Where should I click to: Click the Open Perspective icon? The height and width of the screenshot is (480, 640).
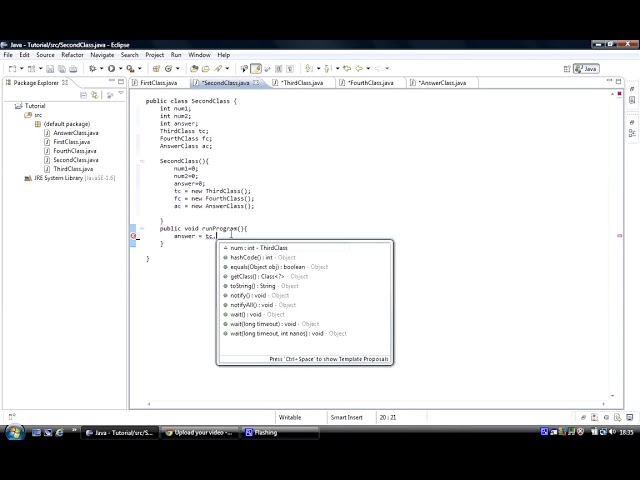point(567,69)
